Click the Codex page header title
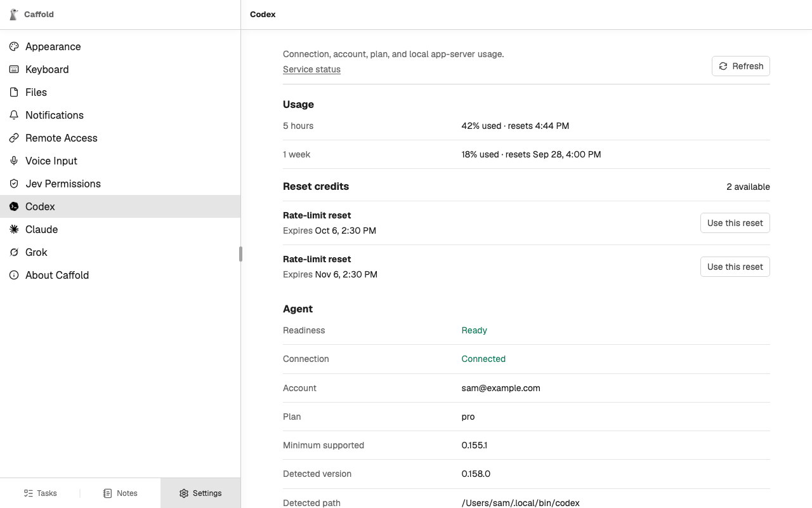 click(263, 14)
